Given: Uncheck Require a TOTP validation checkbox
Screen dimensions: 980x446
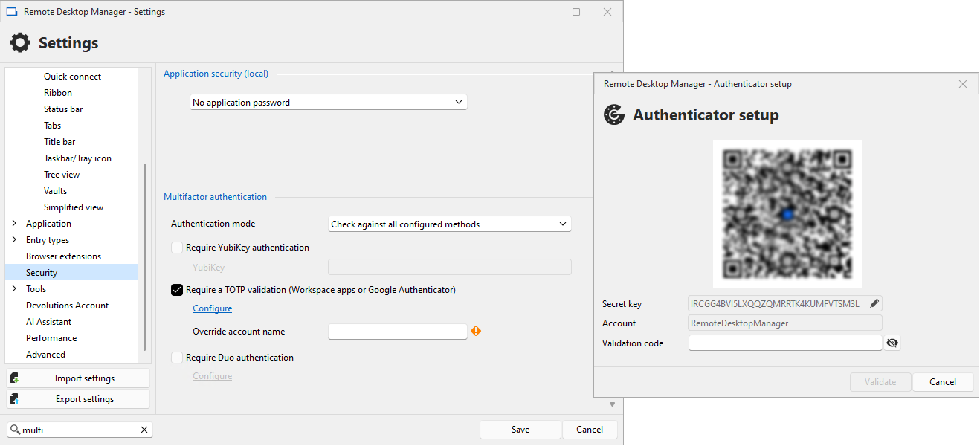Looking at the screenshot, I should point(177,290).
